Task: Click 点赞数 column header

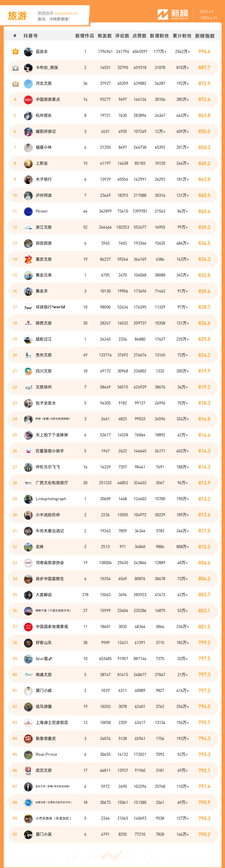Action: [x=140, y=36]
